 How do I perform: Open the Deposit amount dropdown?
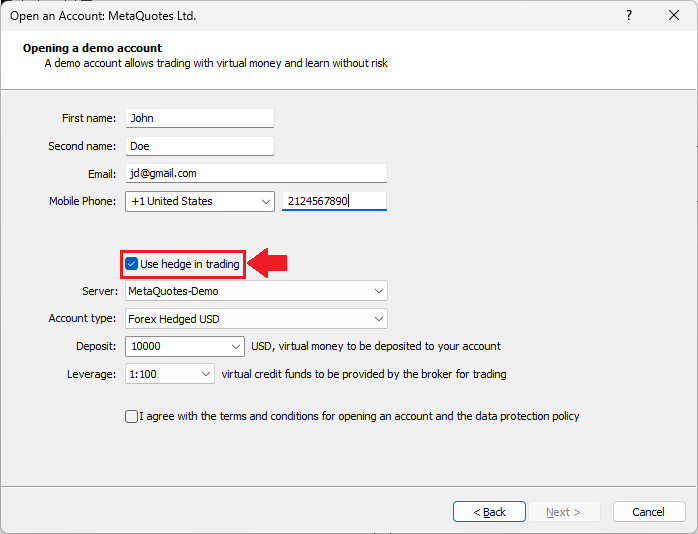pos(236,346)
